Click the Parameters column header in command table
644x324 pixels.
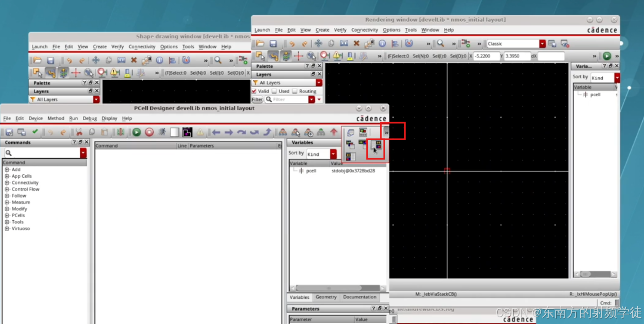click(x=233, y=146)
